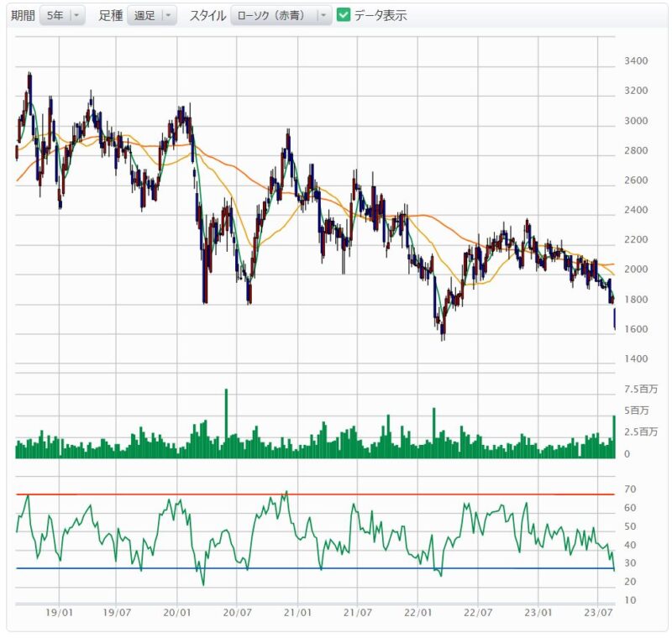Open the 期間 5年 period dropdown
The height and width of the screenshot is (638, 672).
click(x=62, y=16)
